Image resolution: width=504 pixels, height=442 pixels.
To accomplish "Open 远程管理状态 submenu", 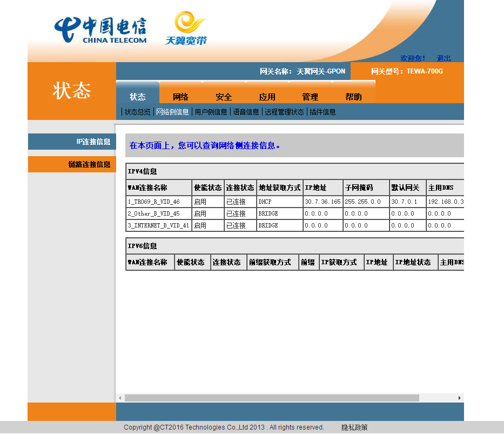I will (x=284, y=112).
